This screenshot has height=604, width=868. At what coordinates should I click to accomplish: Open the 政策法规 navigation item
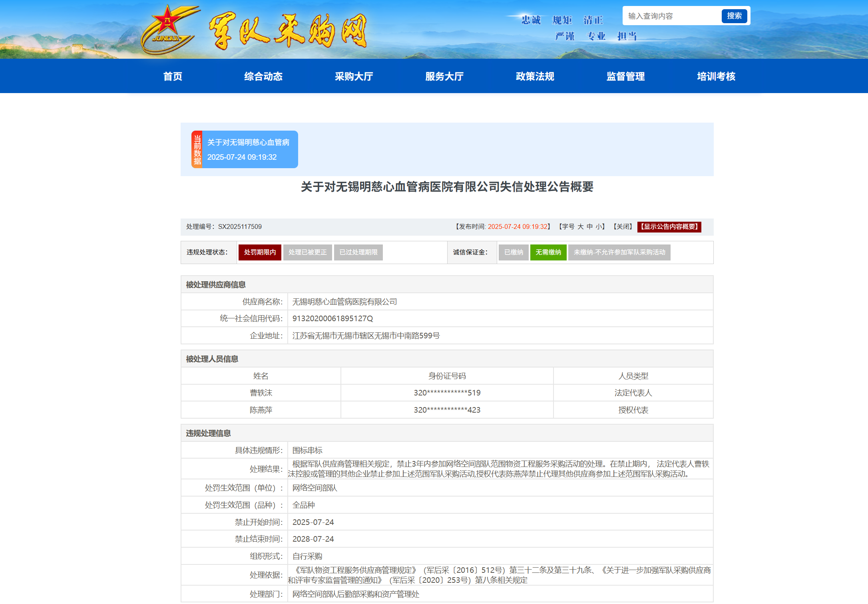click(x=535, y=76)
